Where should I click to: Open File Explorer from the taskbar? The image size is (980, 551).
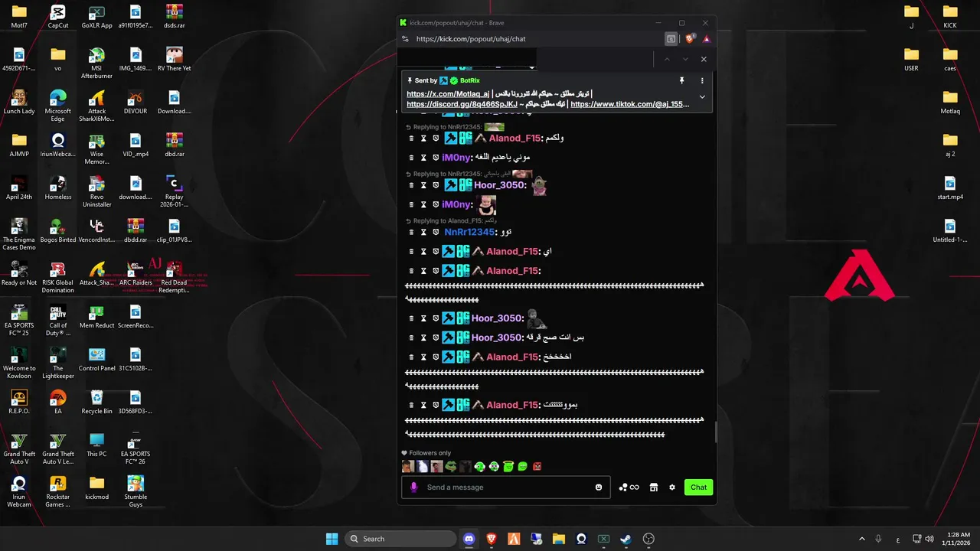click(559, 539)
